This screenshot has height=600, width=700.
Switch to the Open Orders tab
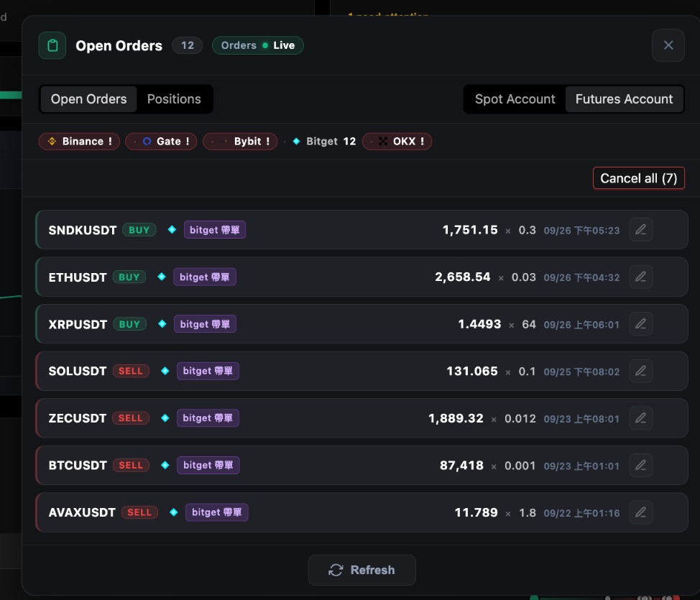[88, 99]
